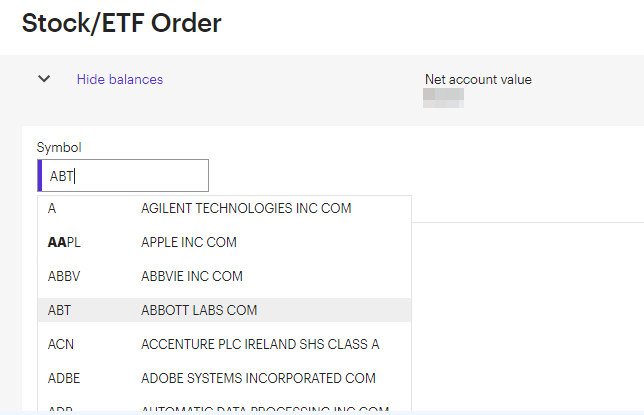Click APPLE INC COM company name
The image size is (644, 415).
coord(189,242)
